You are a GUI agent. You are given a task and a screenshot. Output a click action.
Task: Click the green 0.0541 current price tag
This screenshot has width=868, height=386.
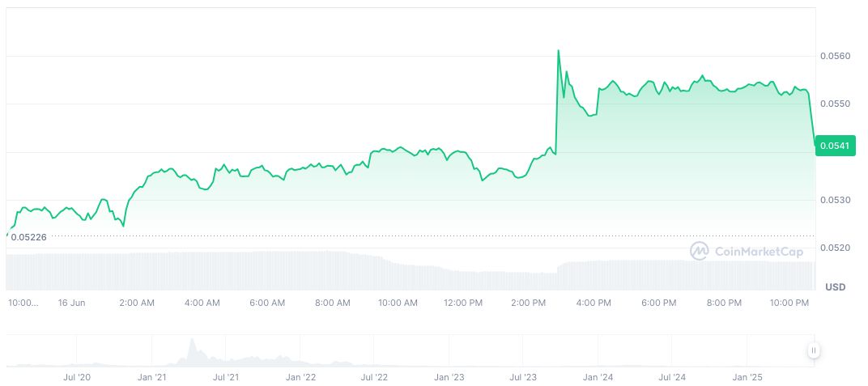[x=835, y=146]
